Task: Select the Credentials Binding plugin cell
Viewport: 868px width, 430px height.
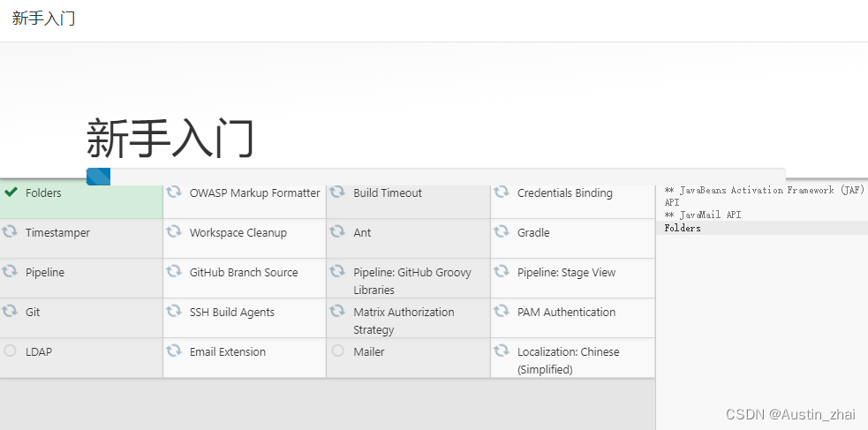Action: pos(564,193)
